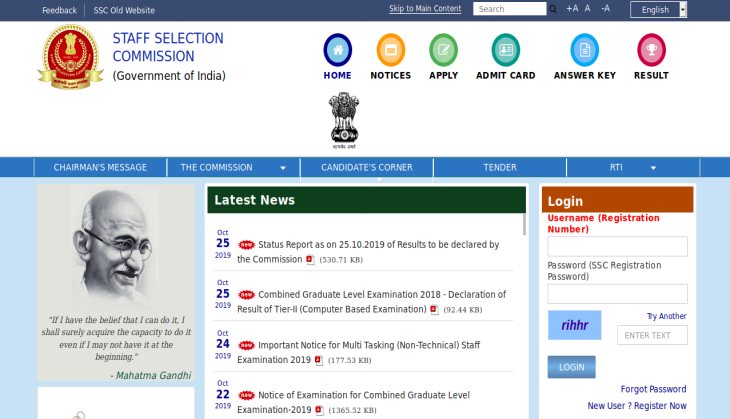Click the Oct 24 2019 date label
Viewport: 730px width, 419px height.
point(223,345)
